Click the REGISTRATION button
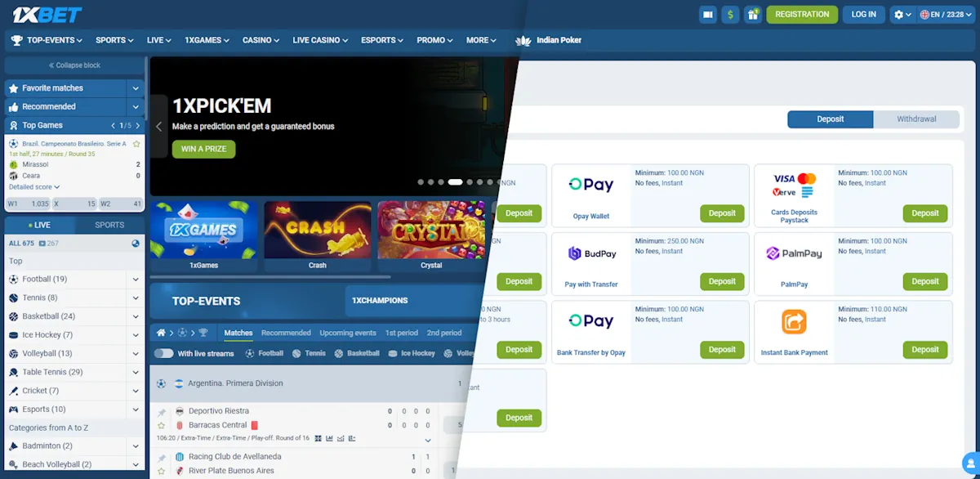This screenshot has width=980, height=479. pyautogui.click(x=802, y=14)
